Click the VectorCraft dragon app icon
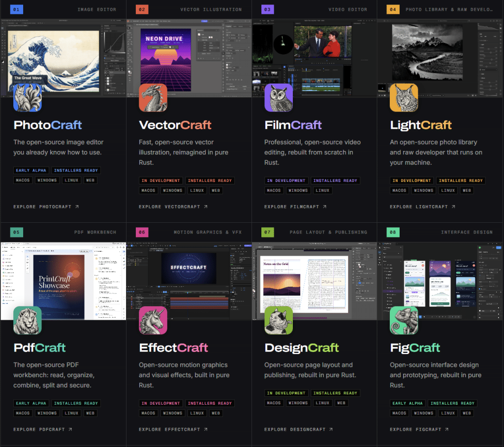This screenshot has height=447, width=504. coord(153,98)
